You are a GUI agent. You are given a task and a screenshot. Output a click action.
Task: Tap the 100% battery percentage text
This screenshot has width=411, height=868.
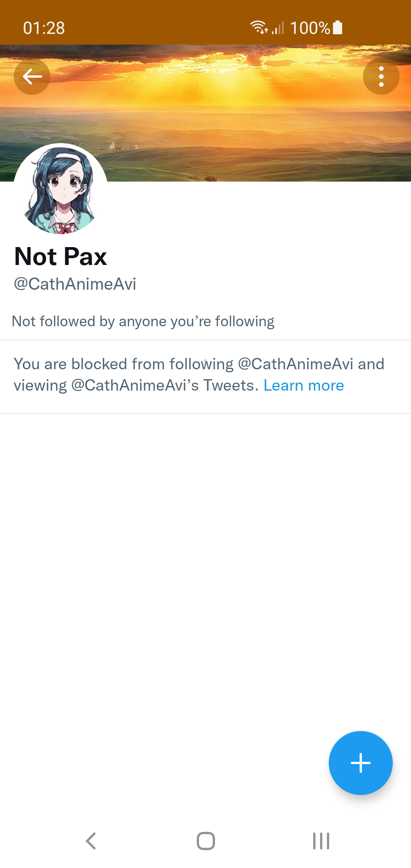coord(310,28)
